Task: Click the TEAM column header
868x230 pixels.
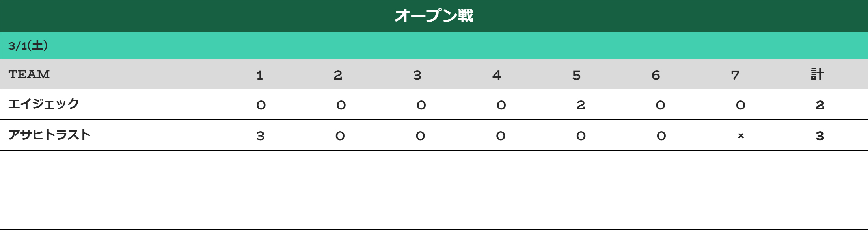Action: tap(29, 74)
